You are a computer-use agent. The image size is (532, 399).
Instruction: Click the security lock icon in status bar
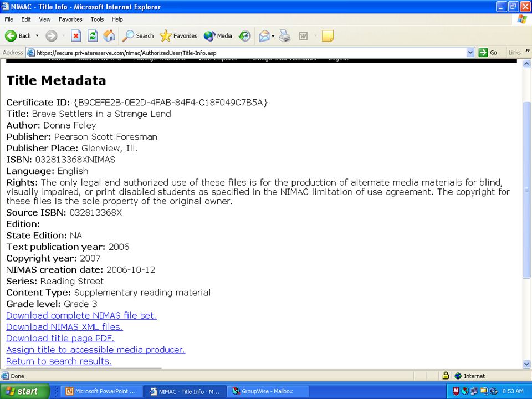[446, 376]
